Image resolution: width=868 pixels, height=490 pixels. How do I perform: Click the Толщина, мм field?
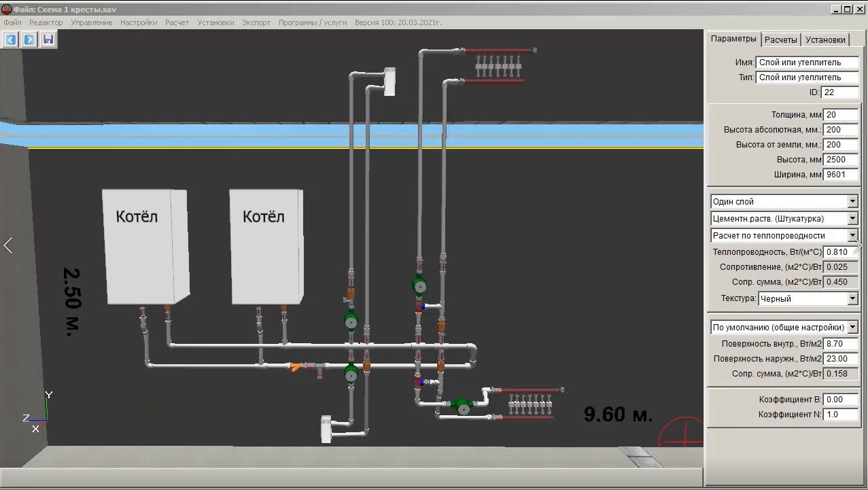click(841, 115)
